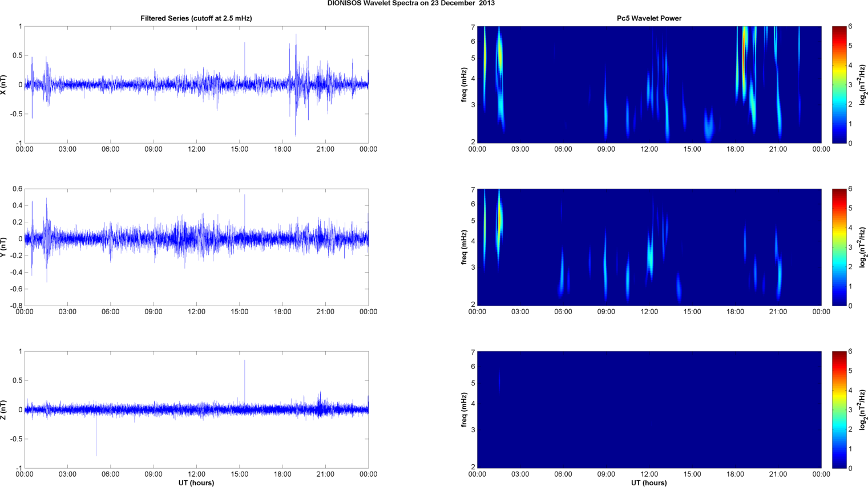This screenshot has height=487, width=868.
Task: Click the bottom Pc5 wavelet power spectrogram
Action: tap(649, 410)
